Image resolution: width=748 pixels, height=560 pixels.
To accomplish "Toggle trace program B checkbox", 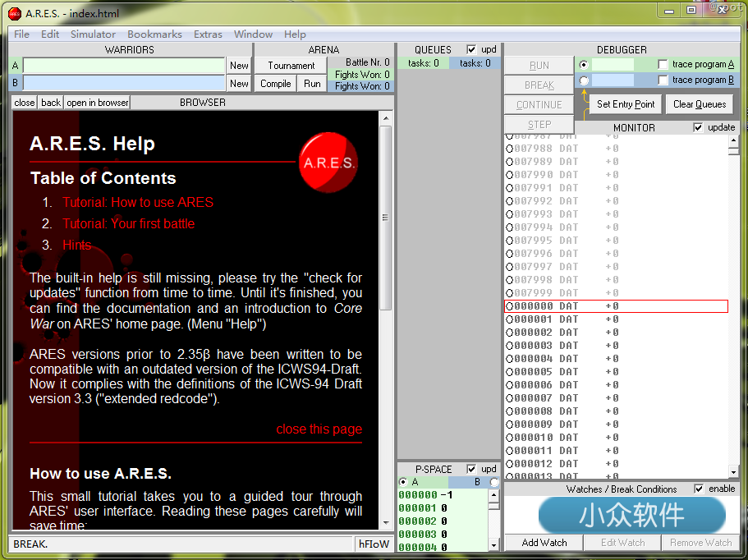I will [663, 80].
